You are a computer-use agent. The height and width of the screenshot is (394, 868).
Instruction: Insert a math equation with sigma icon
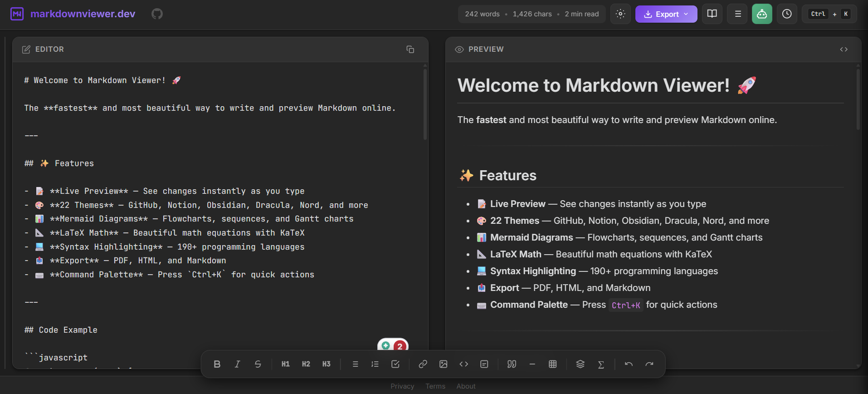pos(601,364)
